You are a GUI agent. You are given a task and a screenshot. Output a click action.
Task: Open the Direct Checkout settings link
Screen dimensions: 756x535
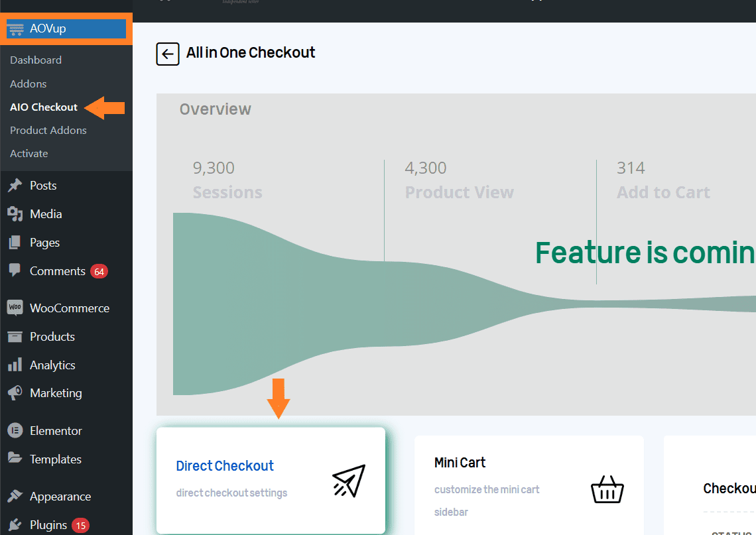(225, 465)
